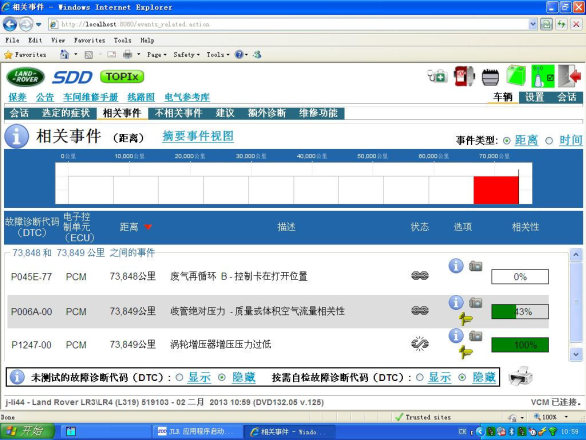Switch to the 建议 tab

tap(225, 113)
